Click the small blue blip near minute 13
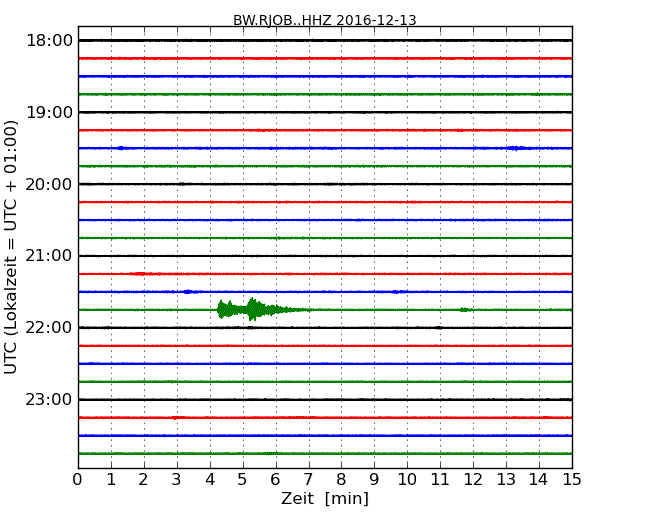The image size is (650, 520). 517,148
